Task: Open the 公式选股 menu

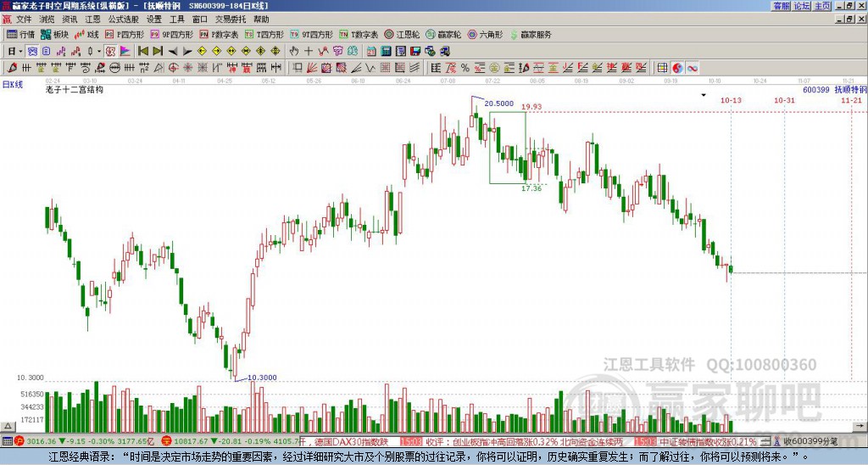Action: pyautogui.click(x=123, y=19)
